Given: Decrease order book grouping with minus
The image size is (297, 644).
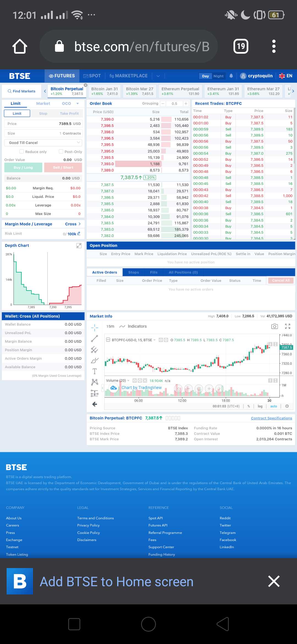Looking at the screenshot, I should 163,104.
